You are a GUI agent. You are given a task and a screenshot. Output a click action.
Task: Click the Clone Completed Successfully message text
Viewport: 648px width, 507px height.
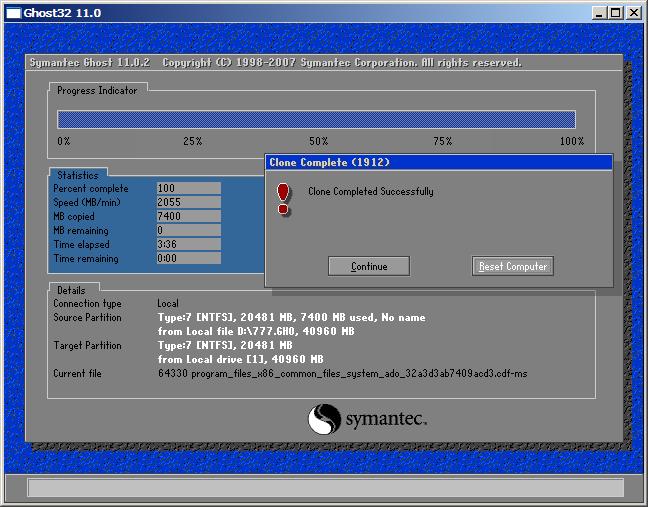pyautogui.click(x=370, y=191)
